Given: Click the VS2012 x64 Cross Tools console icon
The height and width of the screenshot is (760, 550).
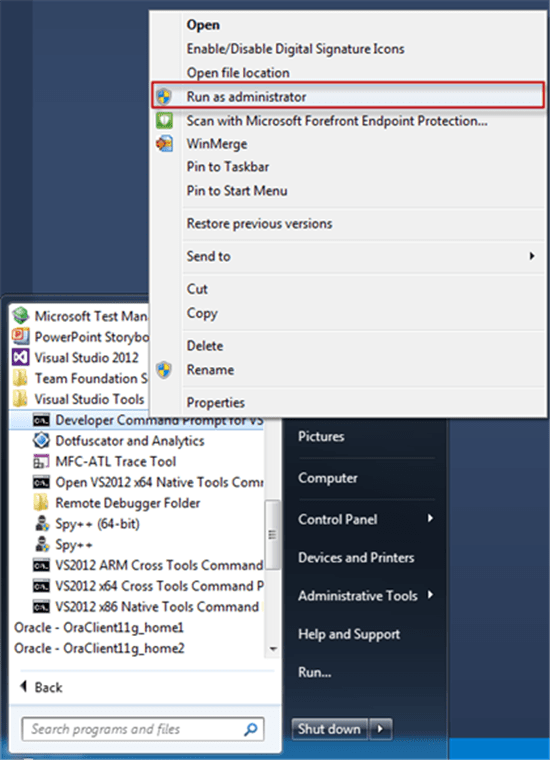Looking at the screenshot, I should (41, 586).
